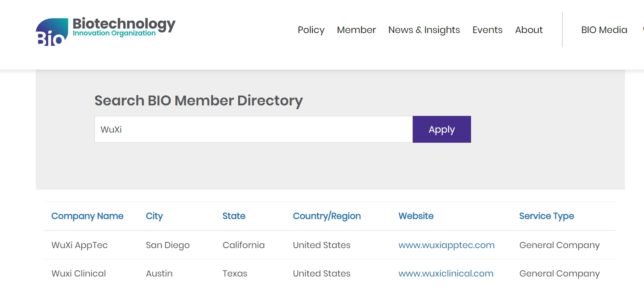Go to News & Insights
This screenshot has width=644, height=294.
[x=424, y=30]
